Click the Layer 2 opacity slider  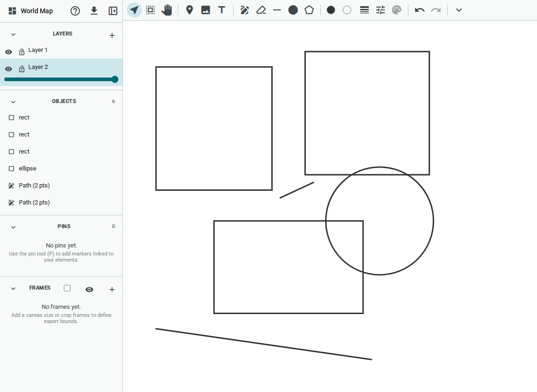coord(61,79)
